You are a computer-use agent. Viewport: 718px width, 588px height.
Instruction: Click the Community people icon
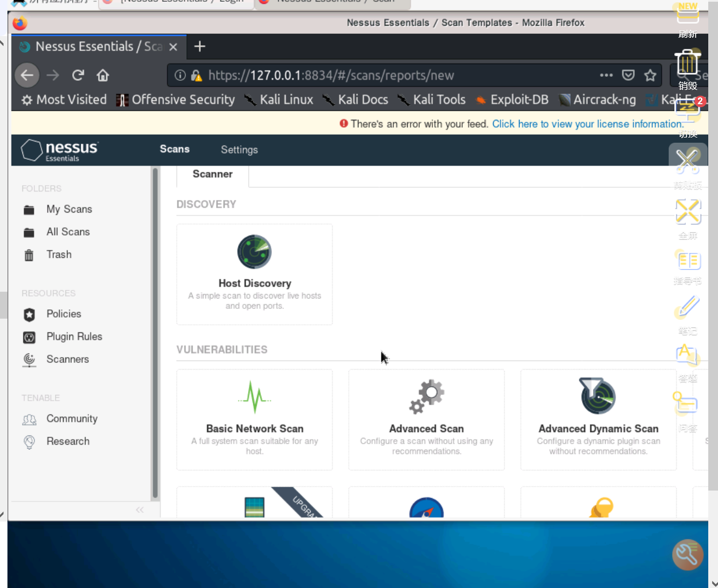pyautogui.click(x=29, y=420)
